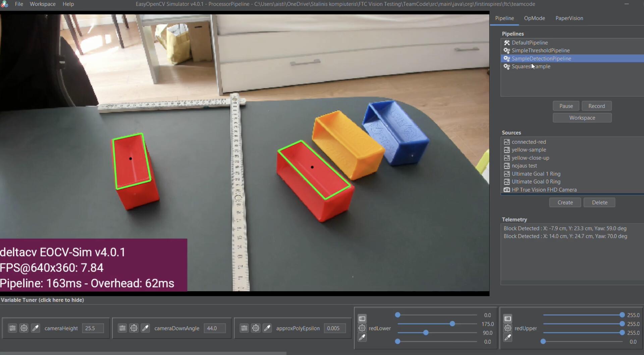
Task: Open the Help menu
Action: (x=68, y=4)
